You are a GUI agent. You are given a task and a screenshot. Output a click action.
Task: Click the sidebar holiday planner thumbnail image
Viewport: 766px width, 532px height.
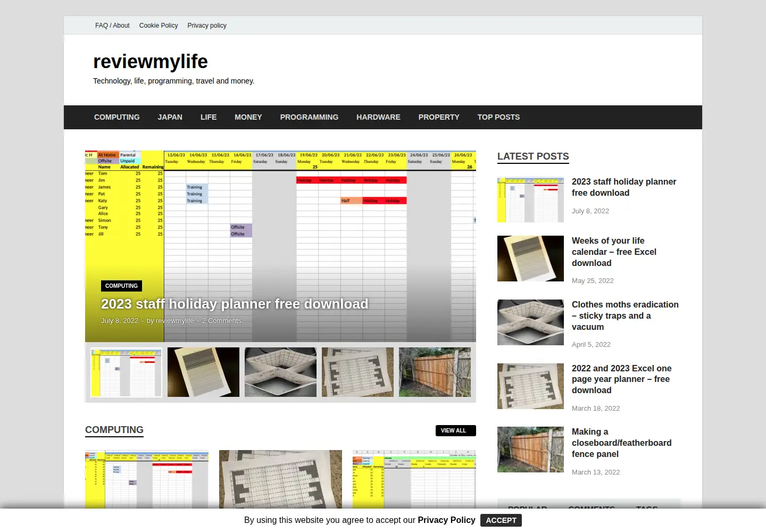[530, 200]
